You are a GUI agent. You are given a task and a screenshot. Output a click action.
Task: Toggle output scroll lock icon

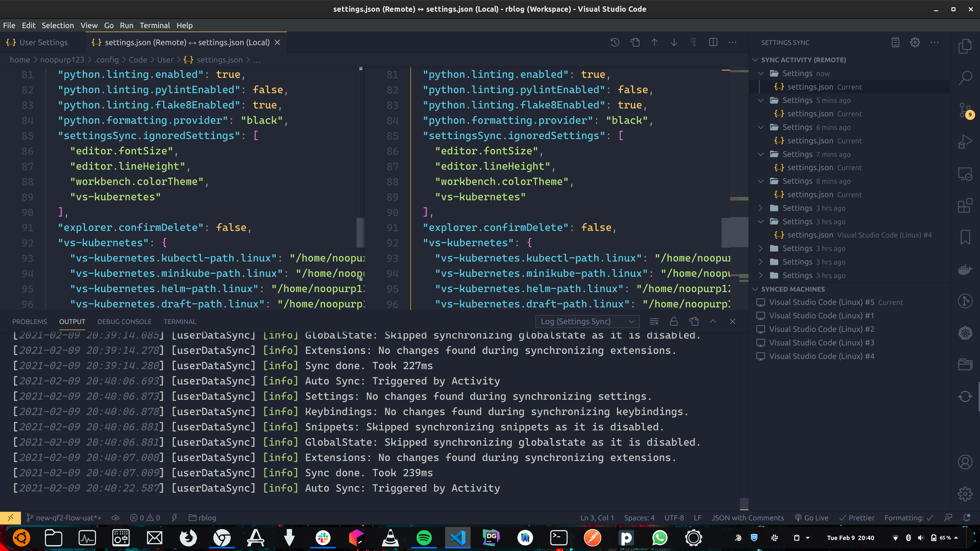click(x=674, y=322)
